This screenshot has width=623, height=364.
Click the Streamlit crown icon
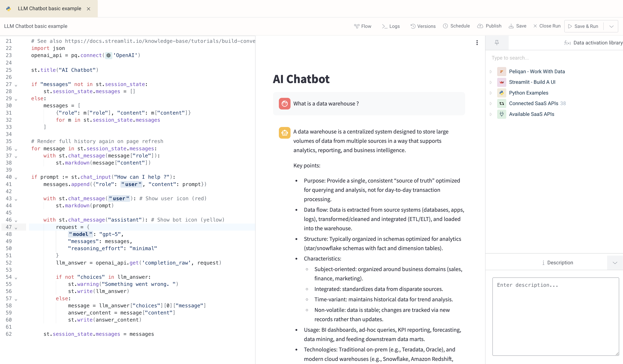pyautogui.click(x=502, y=82)
